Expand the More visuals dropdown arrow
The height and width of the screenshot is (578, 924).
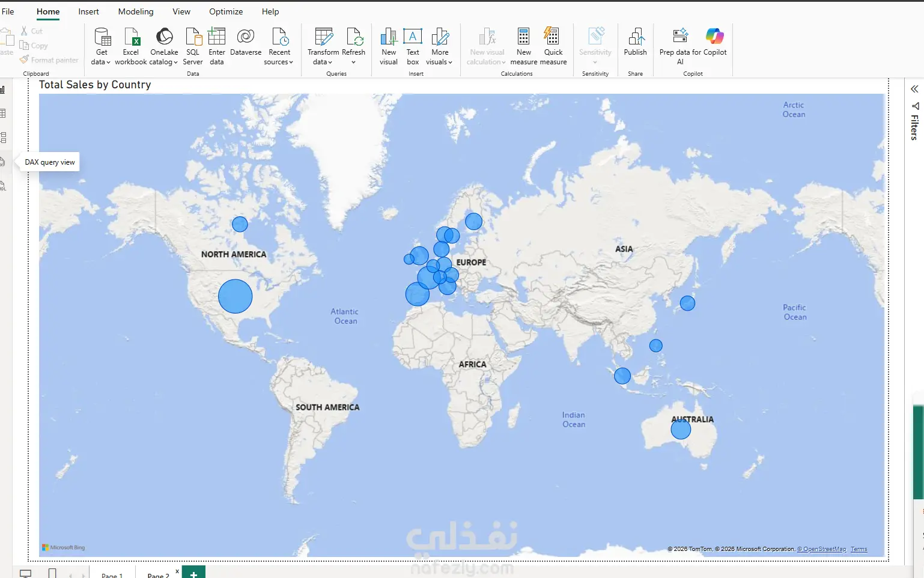coord(450,62)
